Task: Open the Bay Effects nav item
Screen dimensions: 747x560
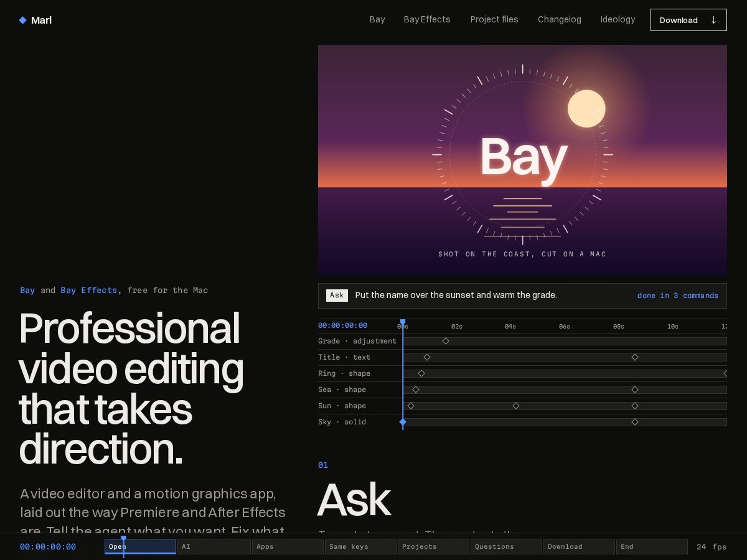Action: (x=427, y=19)
